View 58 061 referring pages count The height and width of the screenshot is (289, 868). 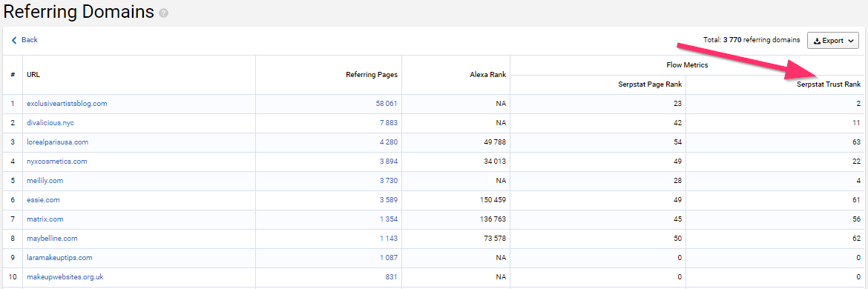pyautogui.click(x=387, y=103)
